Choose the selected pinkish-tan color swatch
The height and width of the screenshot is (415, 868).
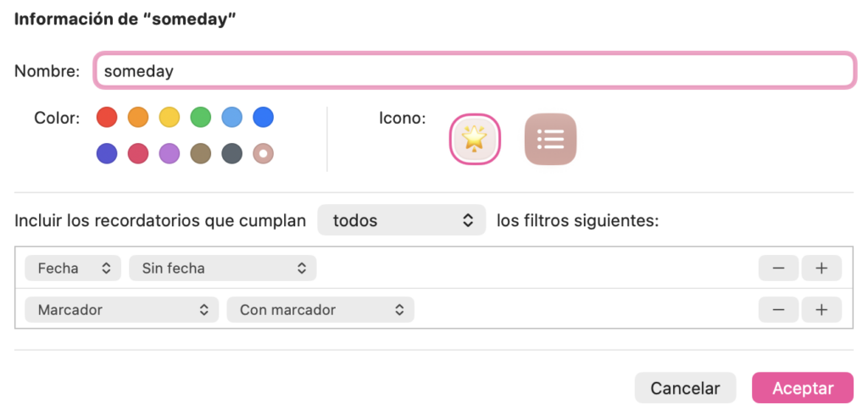264,153
